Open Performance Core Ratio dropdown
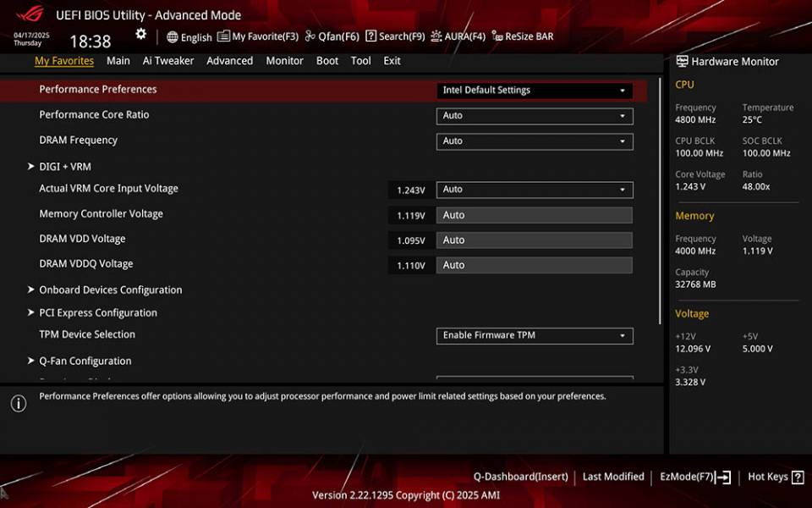Viewport: 812px width, 508px height. [x=535, y=116]
